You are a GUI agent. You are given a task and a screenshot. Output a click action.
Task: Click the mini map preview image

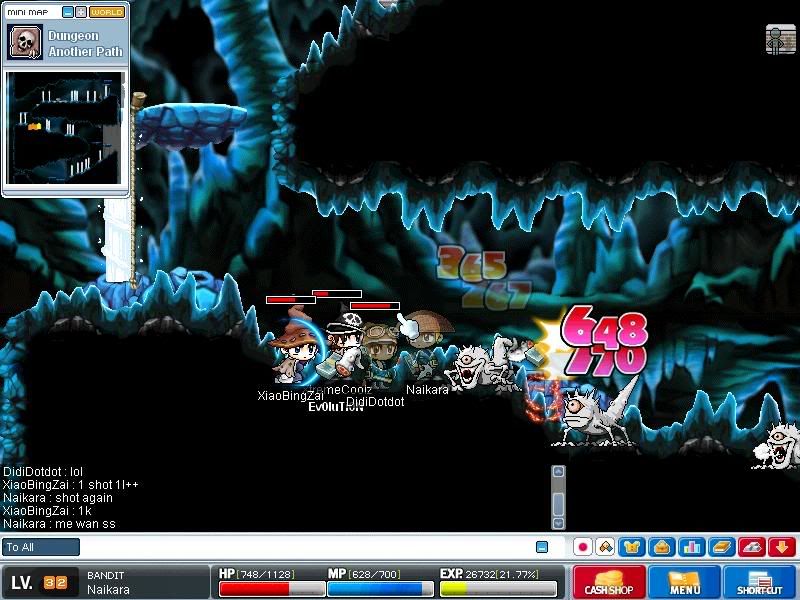[65, 128]
